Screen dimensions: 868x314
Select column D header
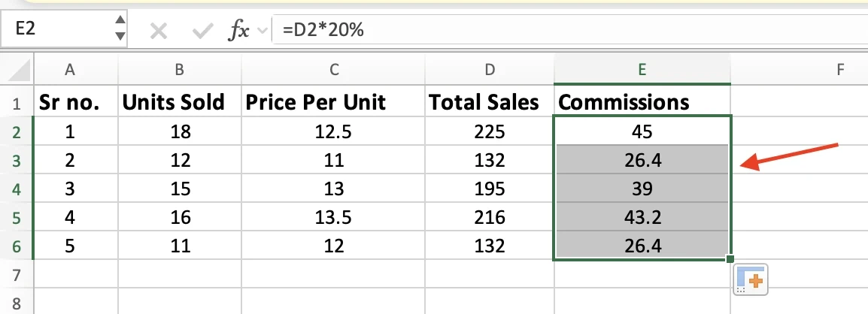click(490, 70)
